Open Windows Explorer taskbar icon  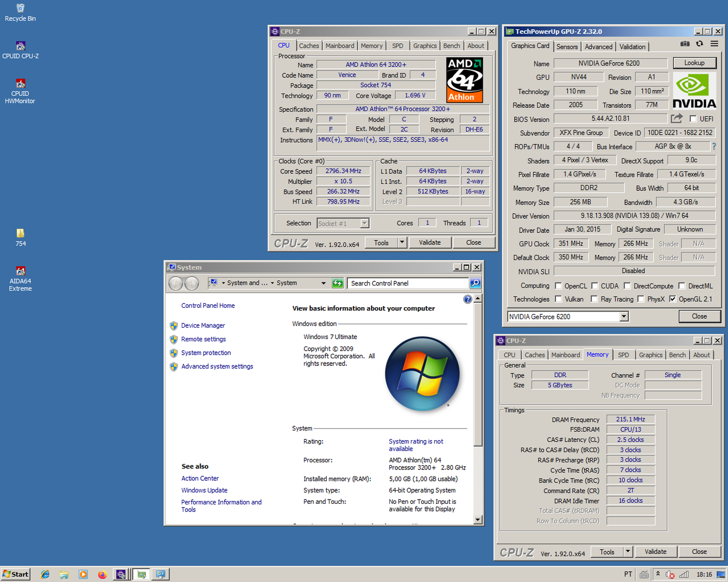(64, 574)
